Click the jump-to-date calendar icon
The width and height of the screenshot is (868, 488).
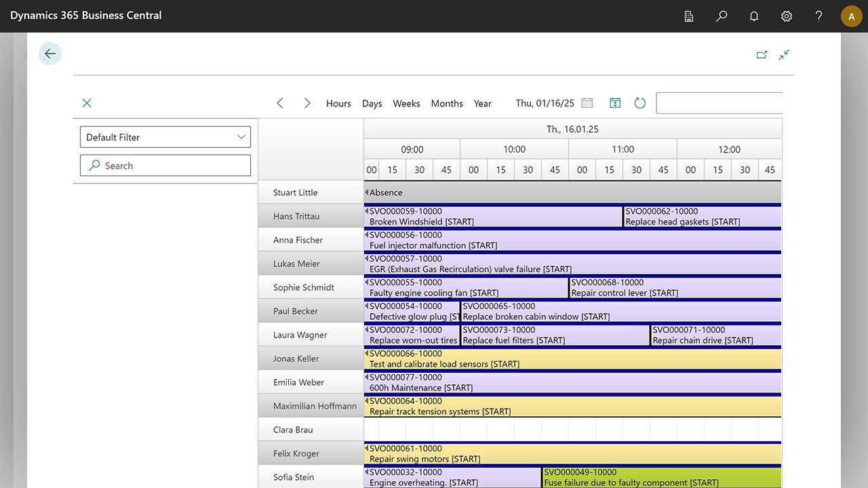pos(614,102)
